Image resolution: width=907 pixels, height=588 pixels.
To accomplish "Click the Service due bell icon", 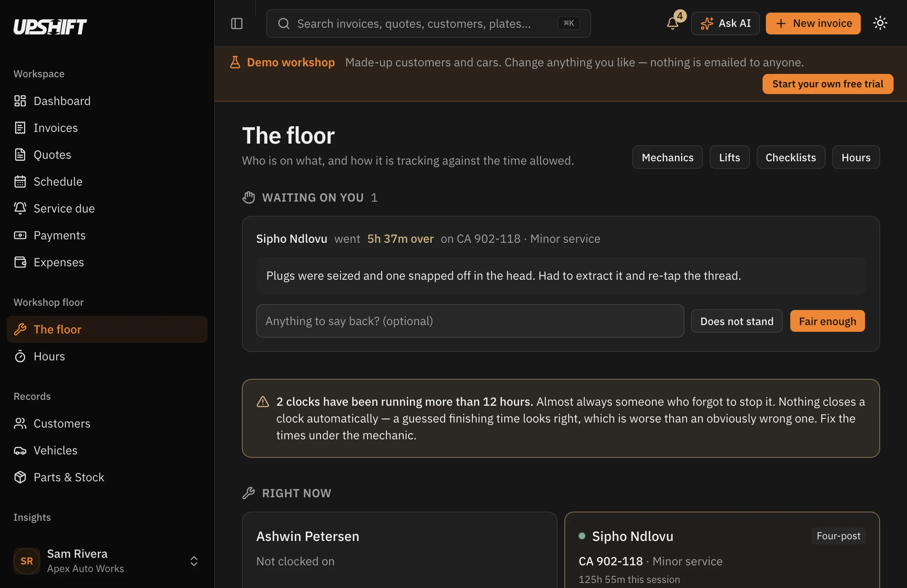I will tap(20, 208).
